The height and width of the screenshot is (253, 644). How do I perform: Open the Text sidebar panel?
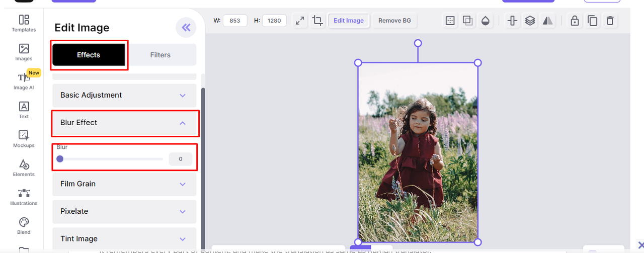tap(24, 110)
